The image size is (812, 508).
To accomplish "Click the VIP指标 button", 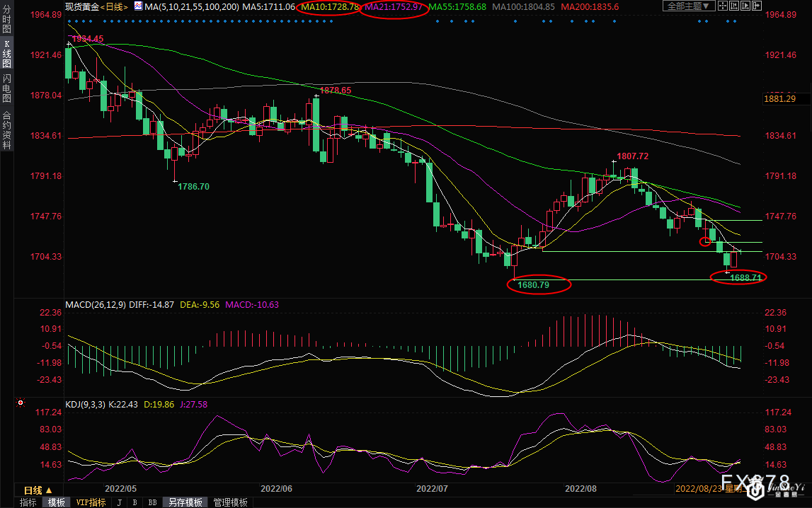I will [91, 502].
